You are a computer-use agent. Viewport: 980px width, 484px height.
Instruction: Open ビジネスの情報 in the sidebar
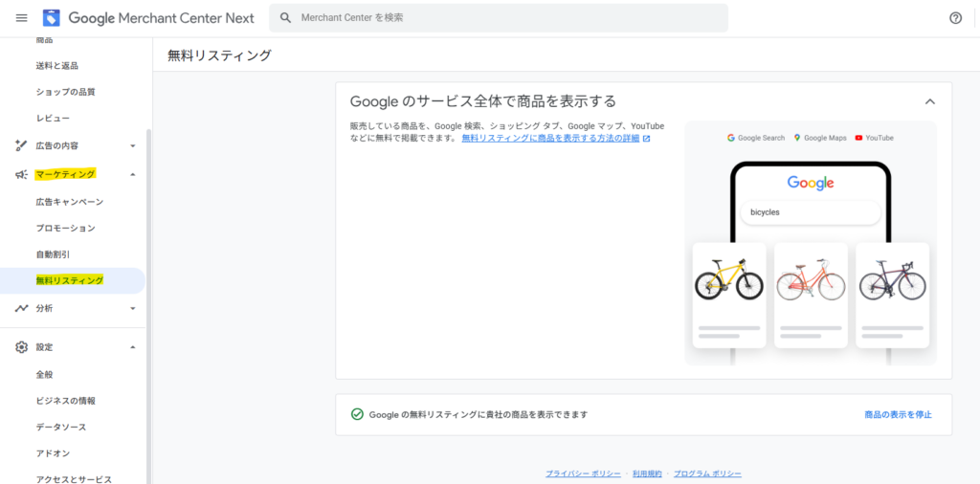tap(66, 401)
